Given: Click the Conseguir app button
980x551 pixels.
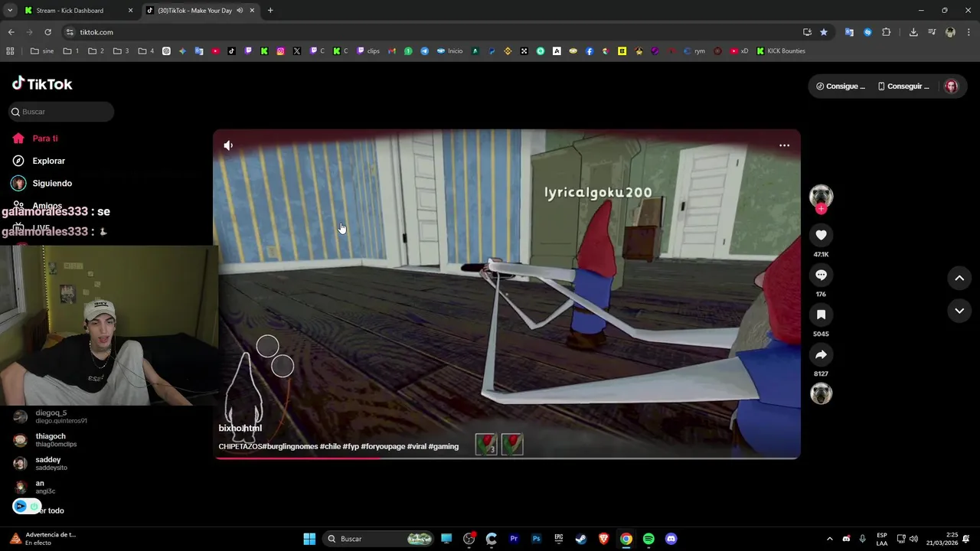Looking at the screenshot, I should 903,86.
